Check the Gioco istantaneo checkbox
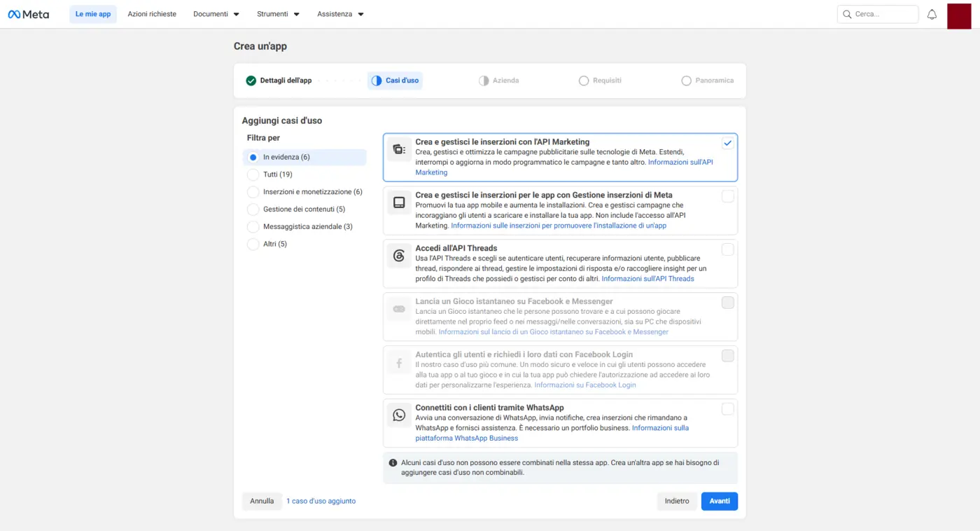The image size is (980, 531). point(728,303)
